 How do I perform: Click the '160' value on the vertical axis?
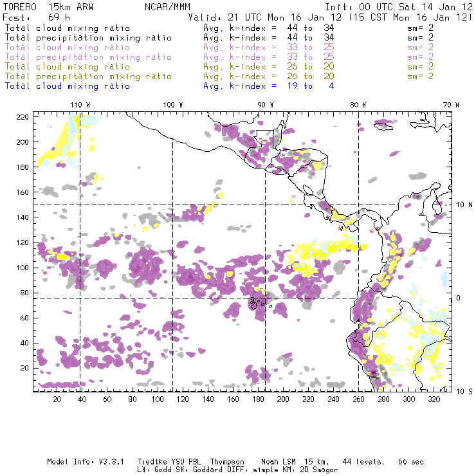[23, 192]
